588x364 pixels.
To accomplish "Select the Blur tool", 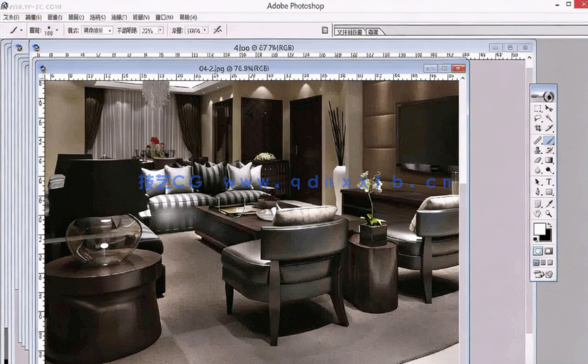I will (538, 170).
